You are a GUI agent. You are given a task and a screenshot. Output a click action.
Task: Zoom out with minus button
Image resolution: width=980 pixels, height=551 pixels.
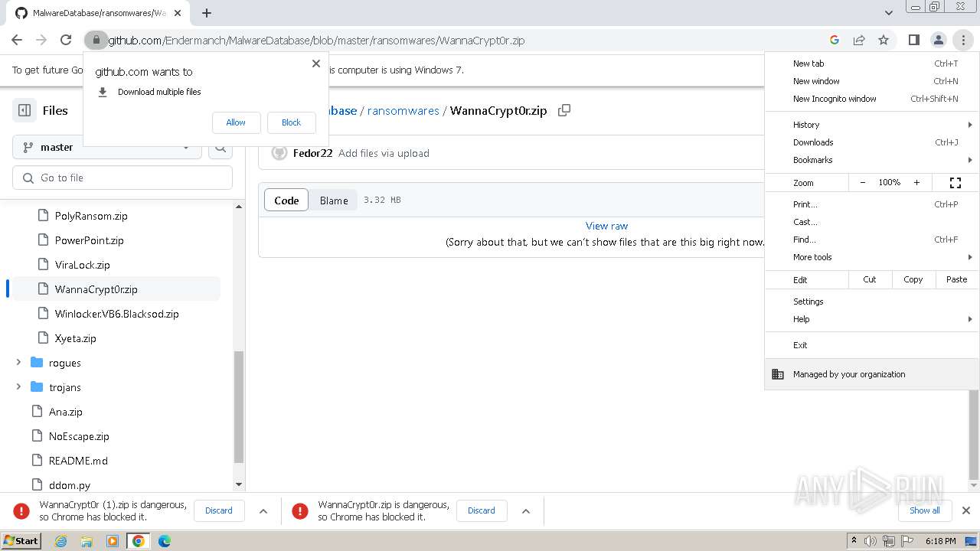tap(863, 183)
